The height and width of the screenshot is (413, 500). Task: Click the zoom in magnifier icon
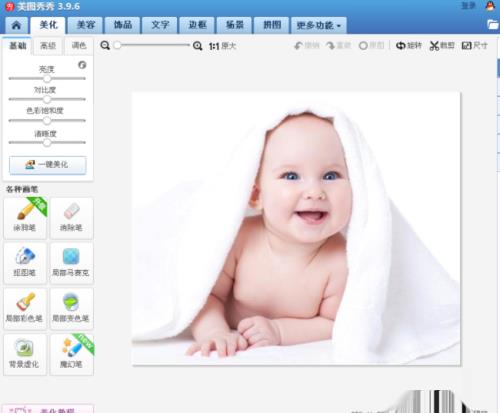(x=197, y=46)
